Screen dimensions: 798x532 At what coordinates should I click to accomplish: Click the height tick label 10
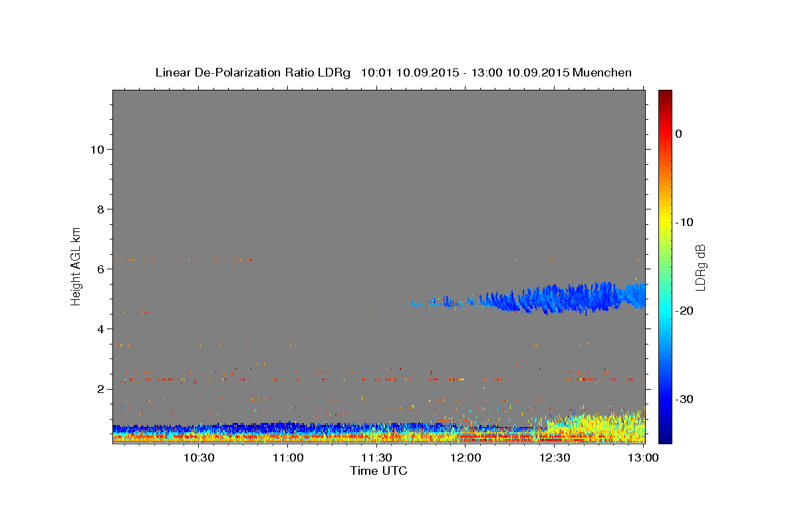click(97, 150)
